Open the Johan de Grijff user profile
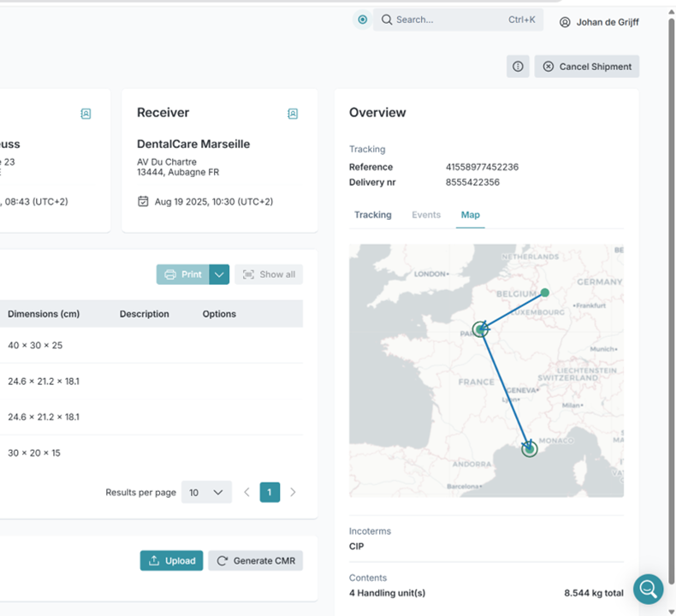Screen dimensions: 676x616 pos(599,22)
